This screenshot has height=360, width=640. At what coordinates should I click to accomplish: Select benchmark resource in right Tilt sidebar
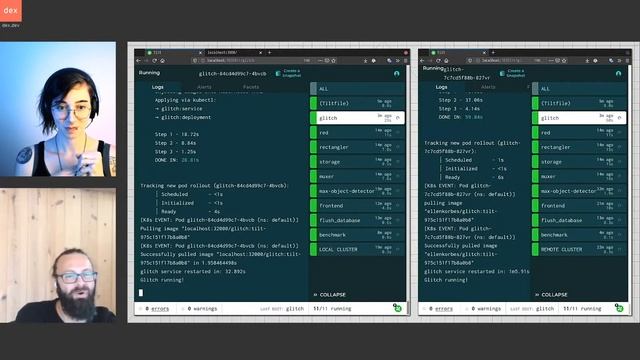pyautogui.click(x=579, y=235)
